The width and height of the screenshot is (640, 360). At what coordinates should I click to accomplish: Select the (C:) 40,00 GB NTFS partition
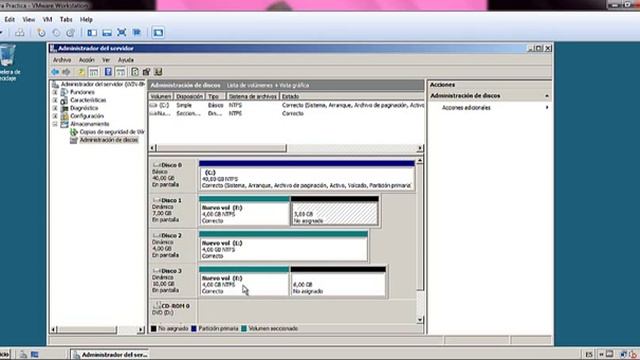click(307, 176)
